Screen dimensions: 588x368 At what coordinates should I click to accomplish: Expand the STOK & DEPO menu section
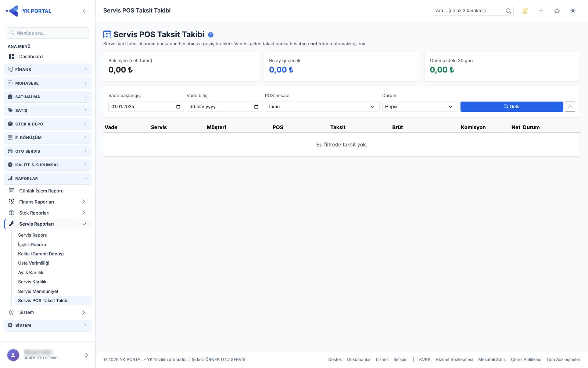coord(48,124)
